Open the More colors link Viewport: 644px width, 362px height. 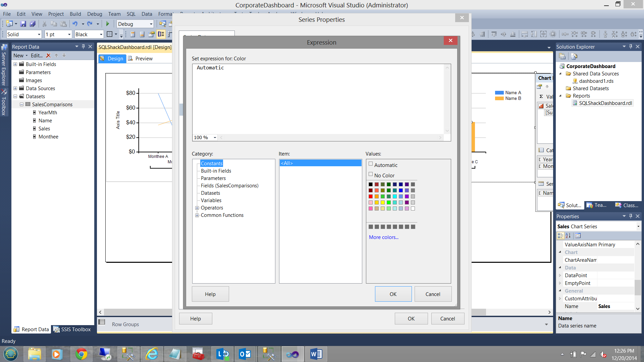pos(384,237)
